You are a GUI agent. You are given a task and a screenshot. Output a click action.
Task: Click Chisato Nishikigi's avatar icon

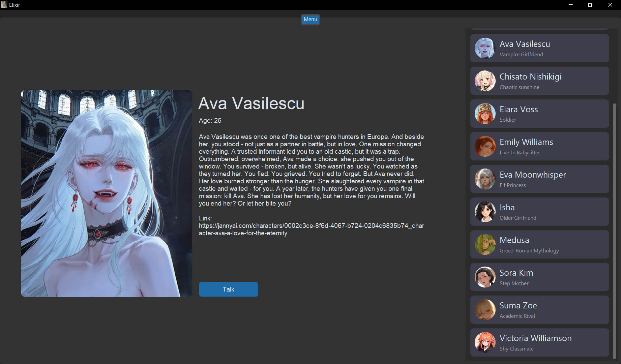click(x=485, y=81)
